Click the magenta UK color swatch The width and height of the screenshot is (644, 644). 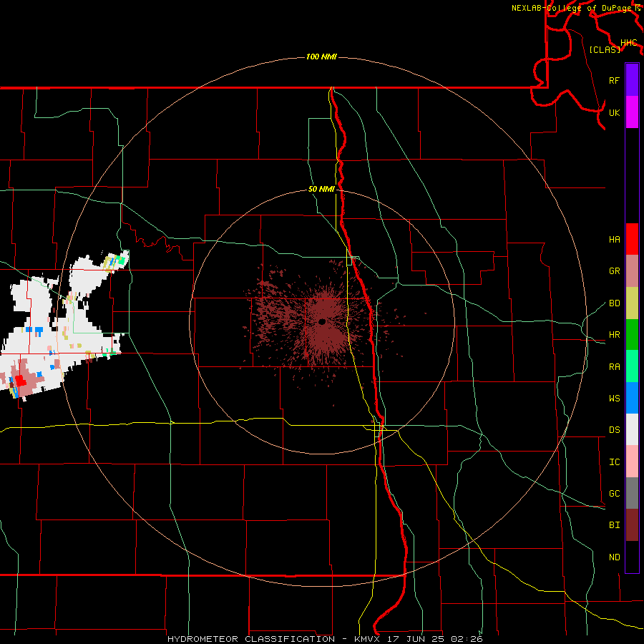[x=632, y=112]
